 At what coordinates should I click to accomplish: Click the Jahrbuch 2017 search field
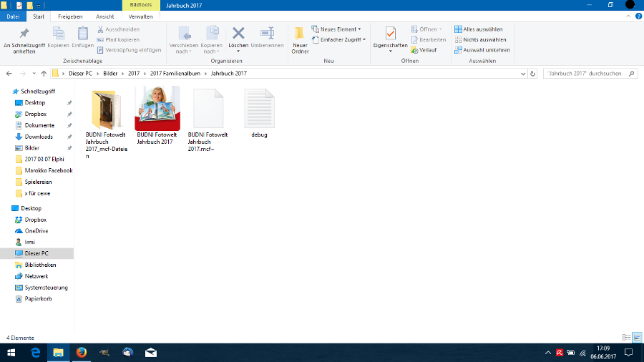[590, 74]
